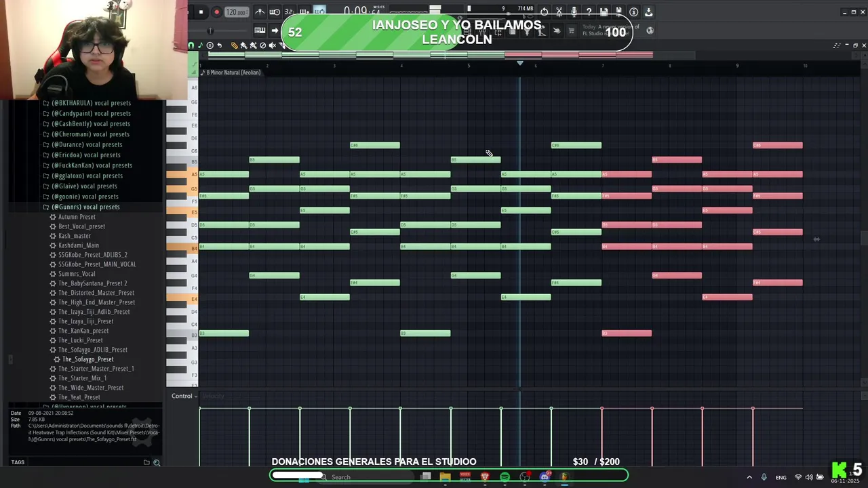
Task: Open Brave browser from the taskbar
Action: [485, 477]
